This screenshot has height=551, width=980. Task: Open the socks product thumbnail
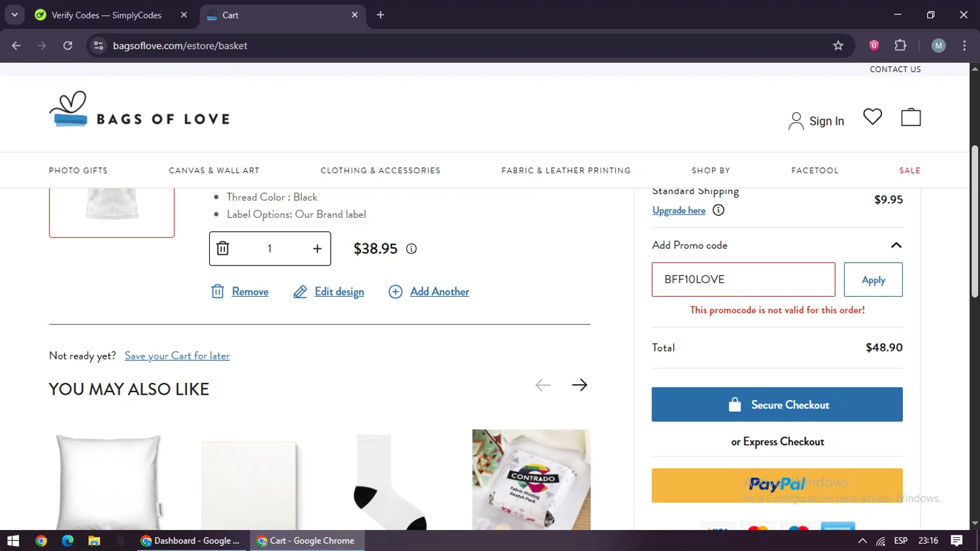click(x=391, y=481)
